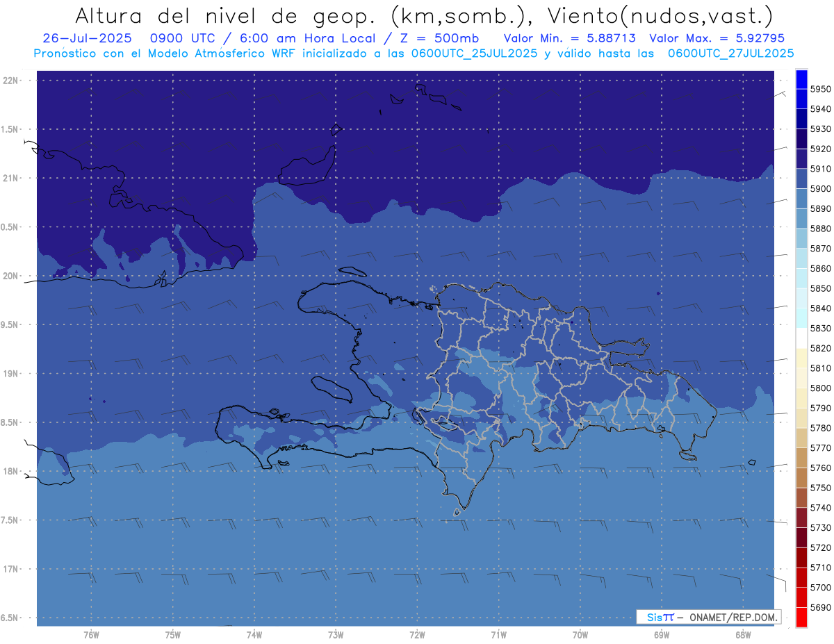Select the legend swatch between 5880 and 5870

pyautogui.click(x=801, y=239)
